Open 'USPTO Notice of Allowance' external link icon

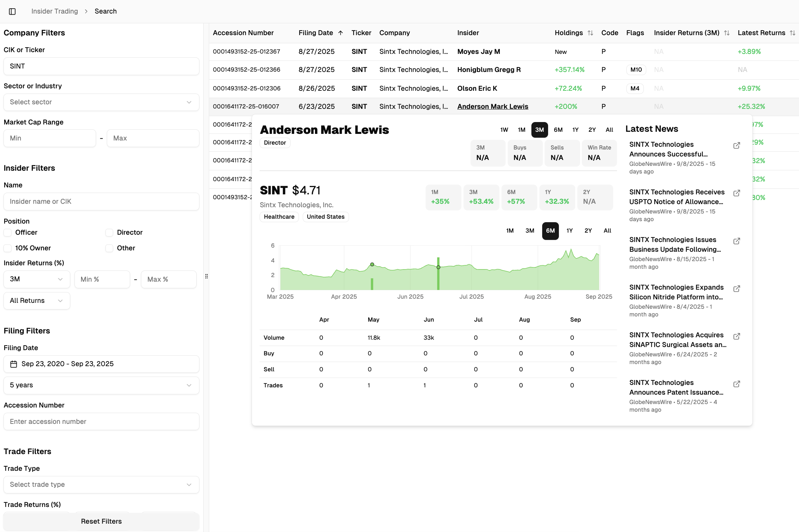pyautogui.click(x=737, y=193)
